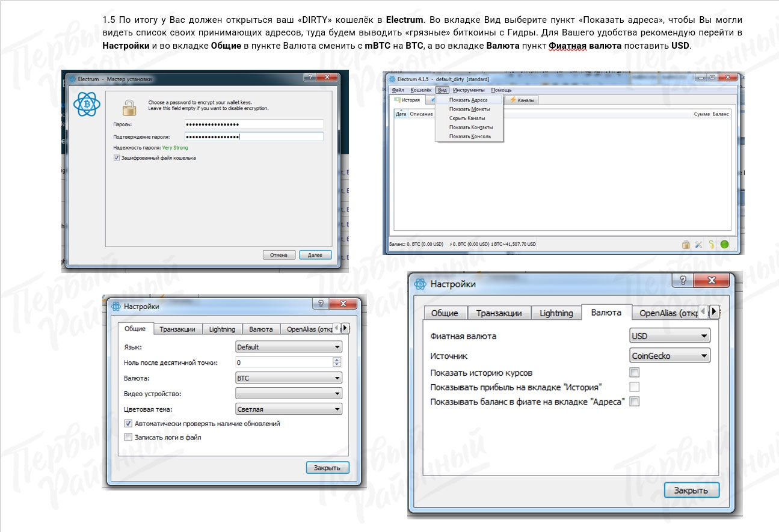779x532 pixels.
Task: Enable the Показать историю курсов checkbox
Action: (634, 373)
